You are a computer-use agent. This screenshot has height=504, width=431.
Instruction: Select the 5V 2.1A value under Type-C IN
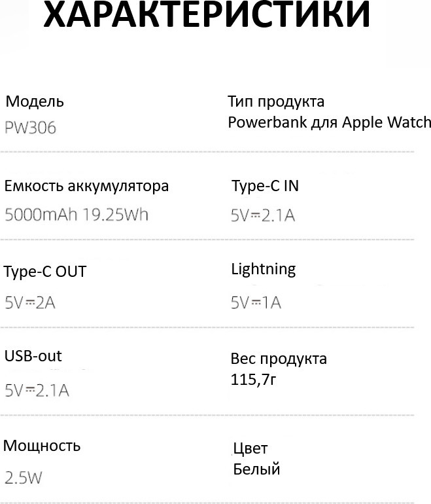click(x=263, y=215)
